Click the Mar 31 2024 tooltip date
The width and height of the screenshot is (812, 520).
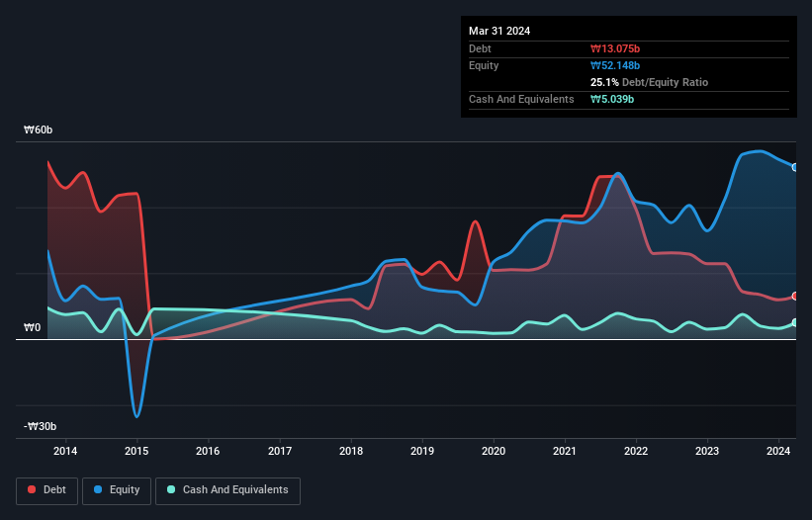click(x=499, y=31)
